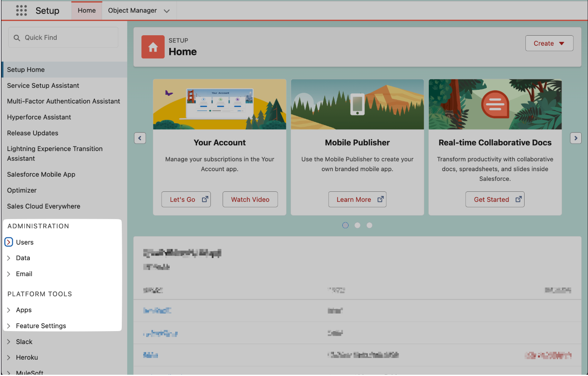Click the Quick Find magnifier icon
The height and width of the screenshot is (376, 588).
click(17, 38)
